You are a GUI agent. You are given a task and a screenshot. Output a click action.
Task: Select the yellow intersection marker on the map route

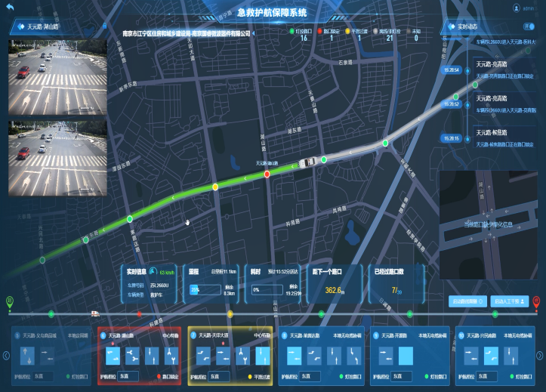tap(215, 186)
